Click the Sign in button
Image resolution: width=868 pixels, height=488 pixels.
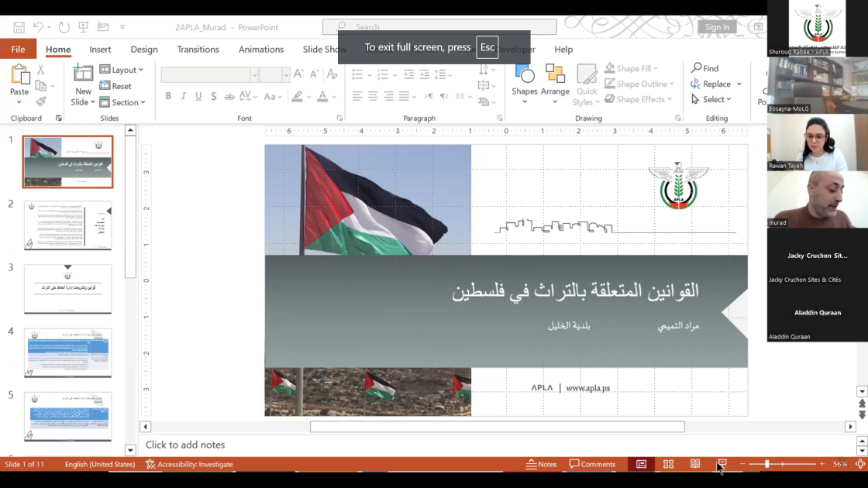717,27
